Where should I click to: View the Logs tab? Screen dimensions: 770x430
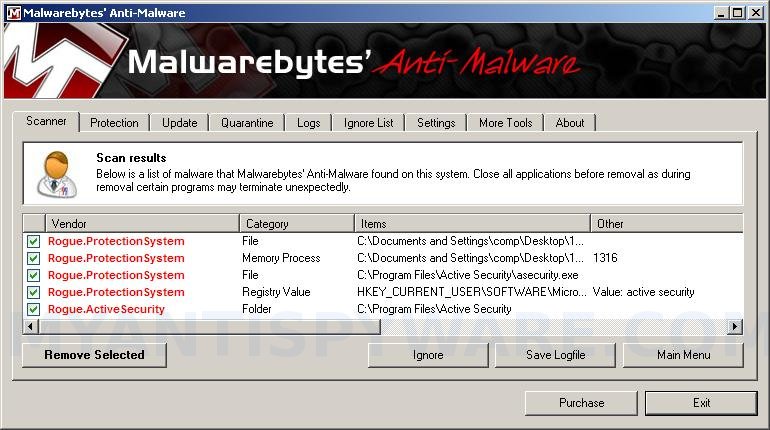308,123
